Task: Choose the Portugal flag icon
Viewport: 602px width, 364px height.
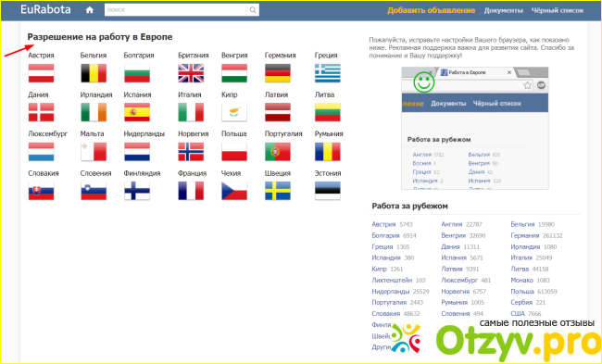Action: point(278,152)
